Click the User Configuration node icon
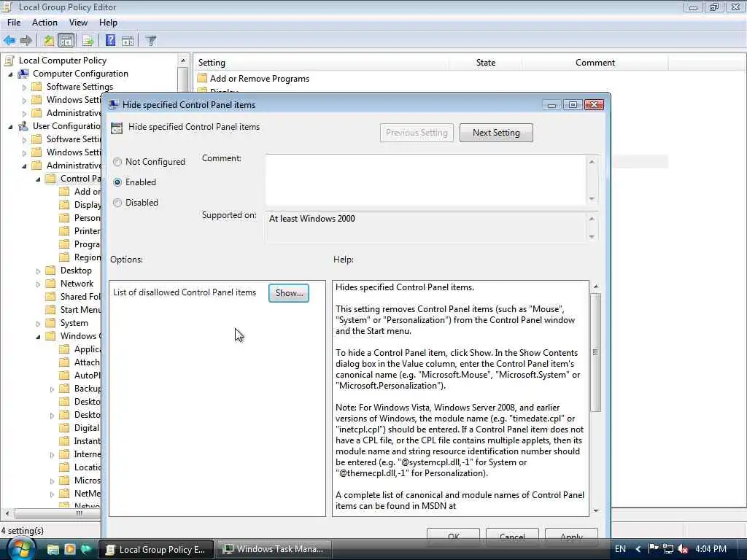747x560 pixels. point(23,126)
